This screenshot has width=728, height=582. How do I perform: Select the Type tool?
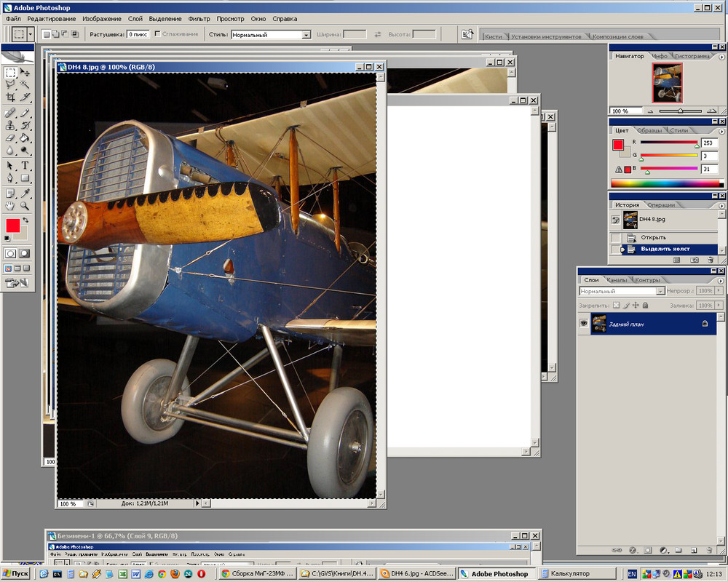pyautogui.click(x=25, y=165)
